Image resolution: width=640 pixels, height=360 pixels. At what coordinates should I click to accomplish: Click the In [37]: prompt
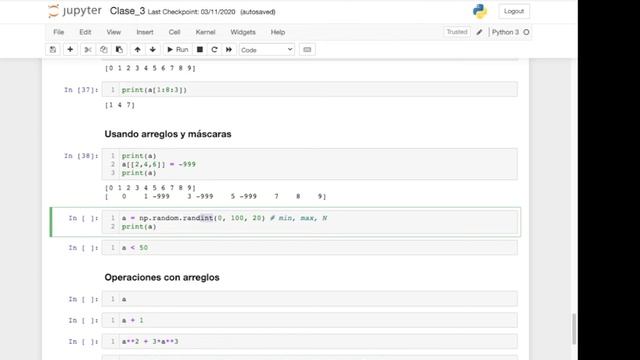(81, 90)
